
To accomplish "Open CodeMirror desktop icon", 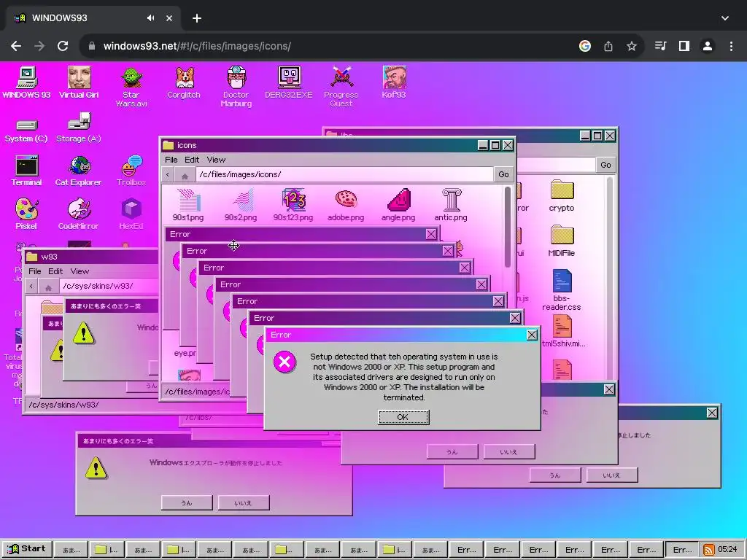I will tap(79, 214).
